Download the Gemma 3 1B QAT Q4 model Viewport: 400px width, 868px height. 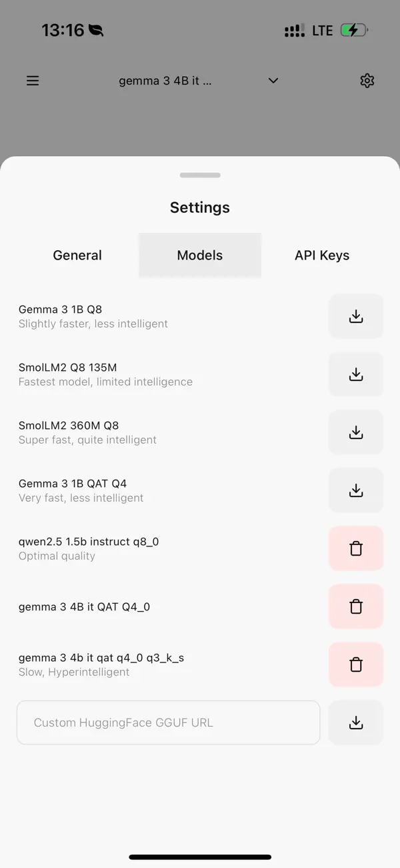(356, 490)
